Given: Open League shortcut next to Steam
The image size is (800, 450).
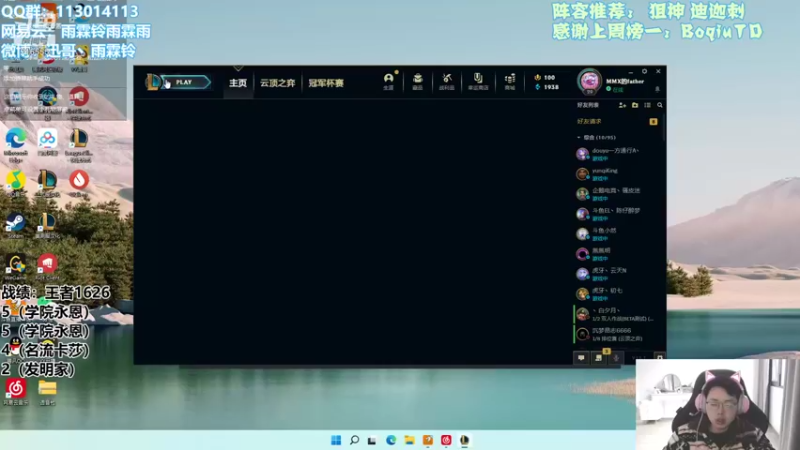Looking at the screenshot, I should point(47,226).
